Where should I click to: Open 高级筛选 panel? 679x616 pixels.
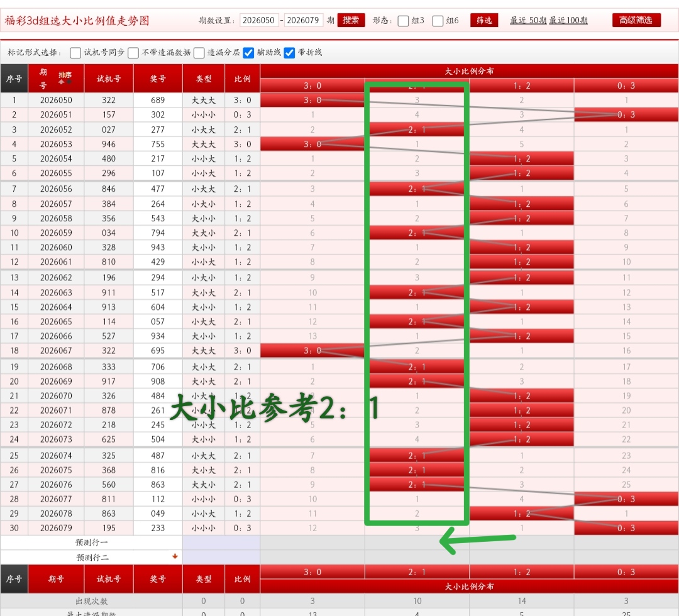[636, 19]
